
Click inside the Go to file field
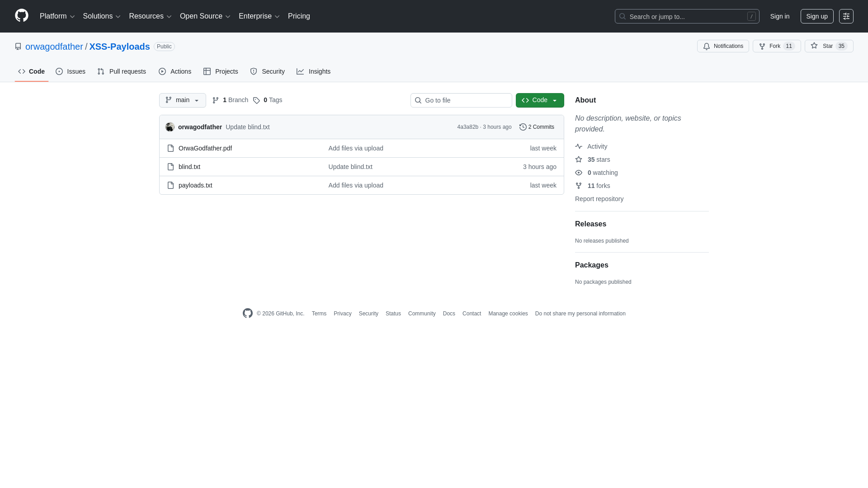pos(461,100)
